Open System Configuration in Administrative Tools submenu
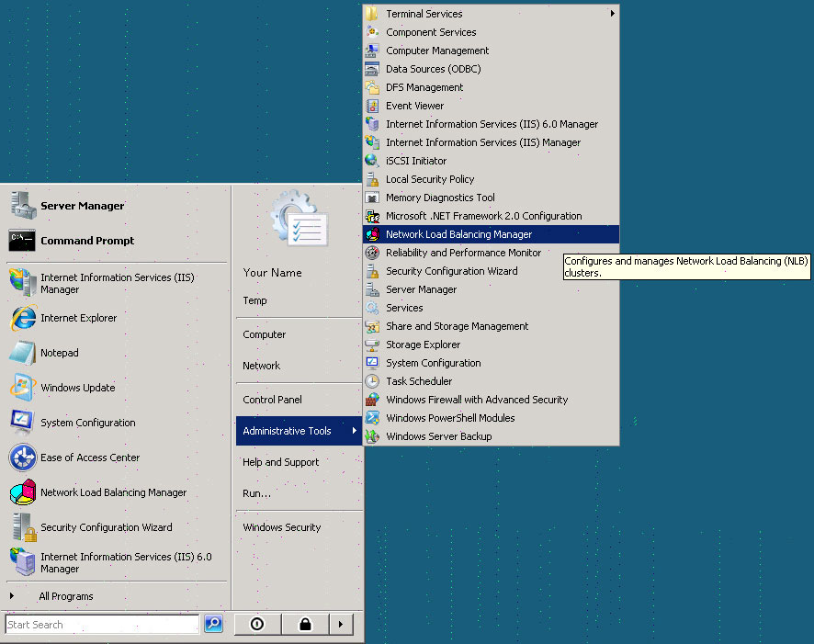 coord(492,363)
